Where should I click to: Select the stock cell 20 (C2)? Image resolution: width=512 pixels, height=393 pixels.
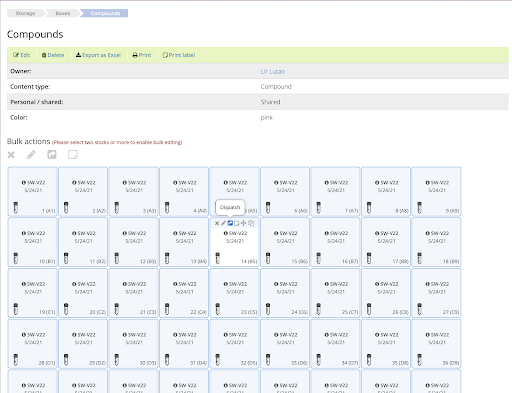tap(83, 293)
